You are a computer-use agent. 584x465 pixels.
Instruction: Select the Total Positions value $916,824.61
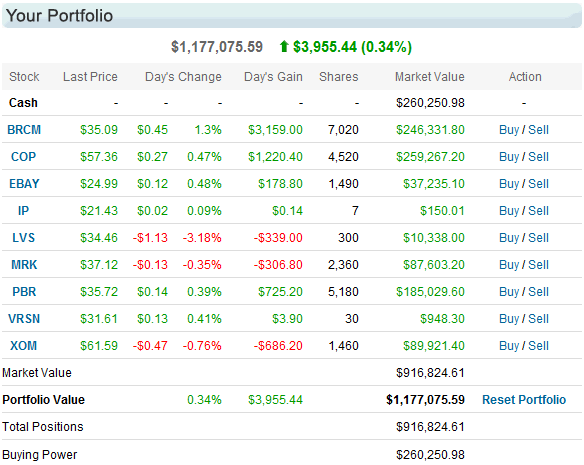[x=430, y=427]
